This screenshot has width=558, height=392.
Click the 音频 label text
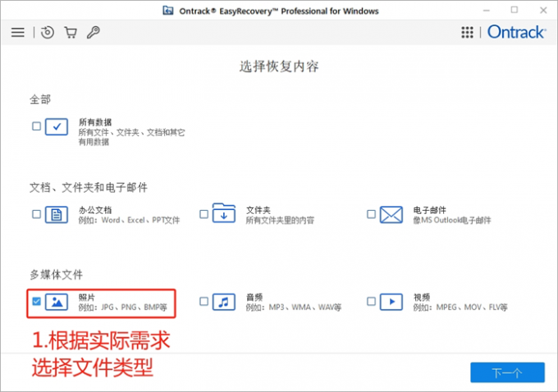[254, 298]
